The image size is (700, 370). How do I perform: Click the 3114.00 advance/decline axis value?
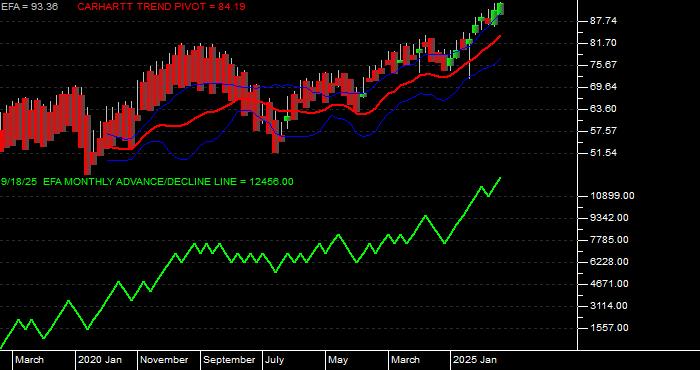click(609, 306)
